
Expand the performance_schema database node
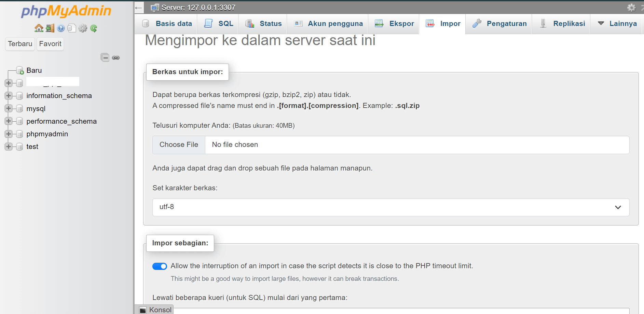coord(8,121)
